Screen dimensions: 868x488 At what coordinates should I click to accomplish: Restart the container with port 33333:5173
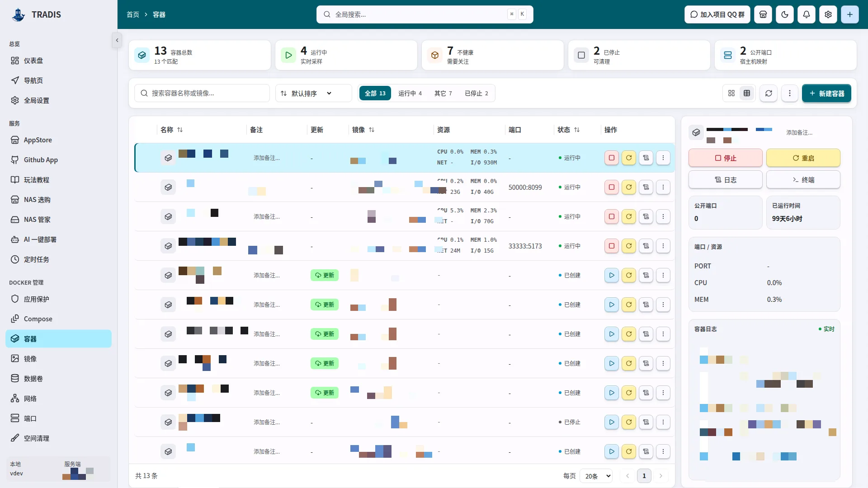click(629, 246)
